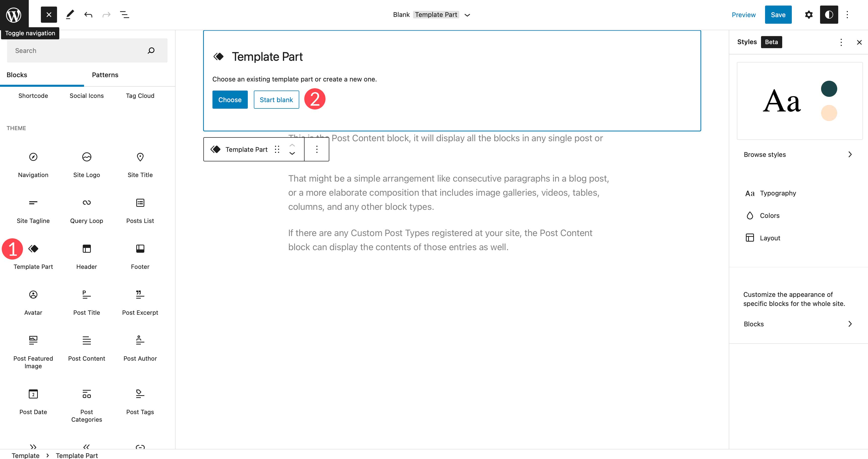
Task: Expand the Colors styles section
Action: click(x=797, y=215)
